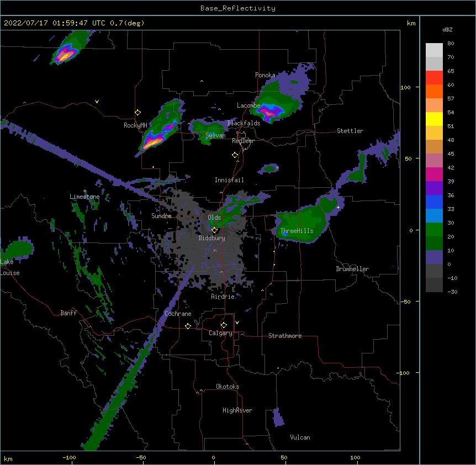Click the -100 tick label on bottom axis
The height and width of the screenshot is (465, 476).
69,457
